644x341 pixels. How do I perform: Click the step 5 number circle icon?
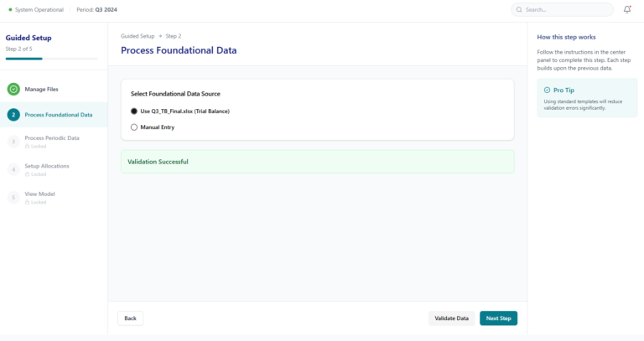(13, 198)
